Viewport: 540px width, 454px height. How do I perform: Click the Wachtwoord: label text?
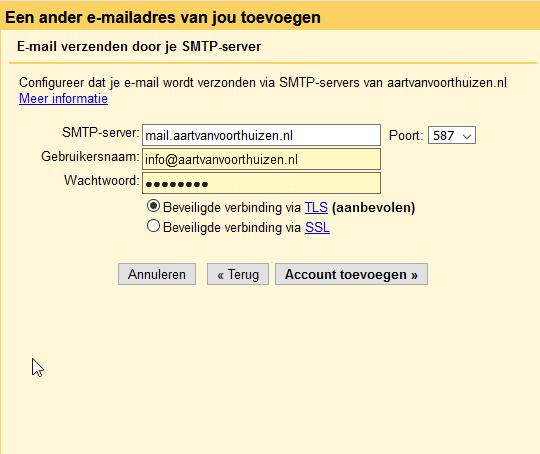102,180
